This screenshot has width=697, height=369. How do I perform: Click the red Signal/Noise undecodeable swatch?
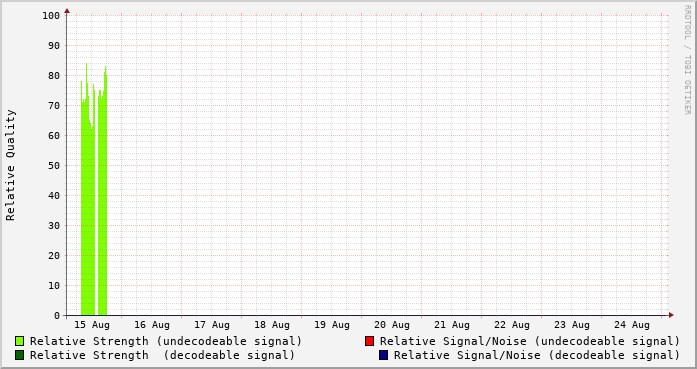(x=369, y=341)
